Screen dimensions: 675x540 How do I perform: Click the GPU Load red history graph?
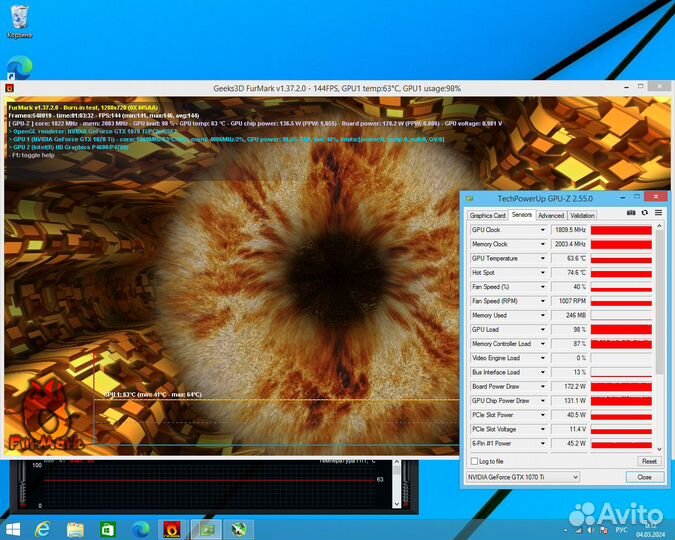coord(621,329)
